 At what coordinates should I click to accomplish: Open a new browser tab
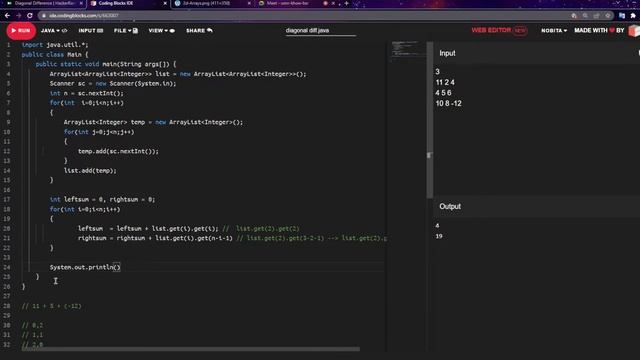point(347,3)
